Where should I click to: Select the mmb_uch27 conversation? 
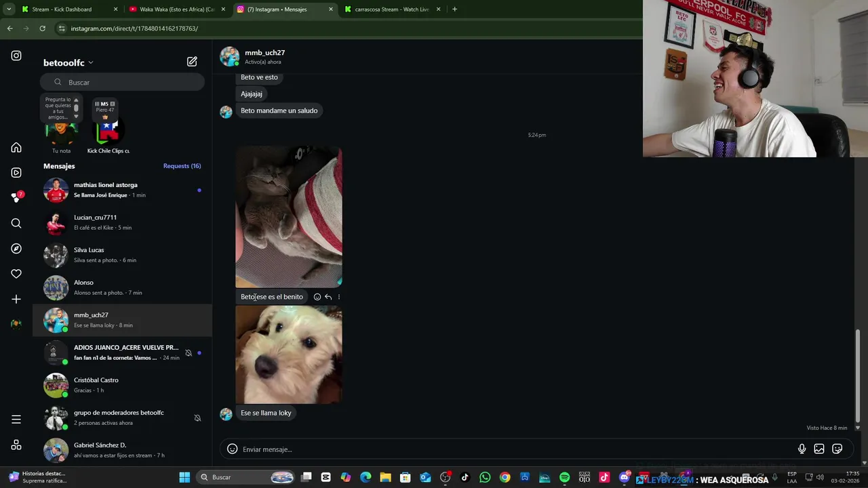pos(122,320)
